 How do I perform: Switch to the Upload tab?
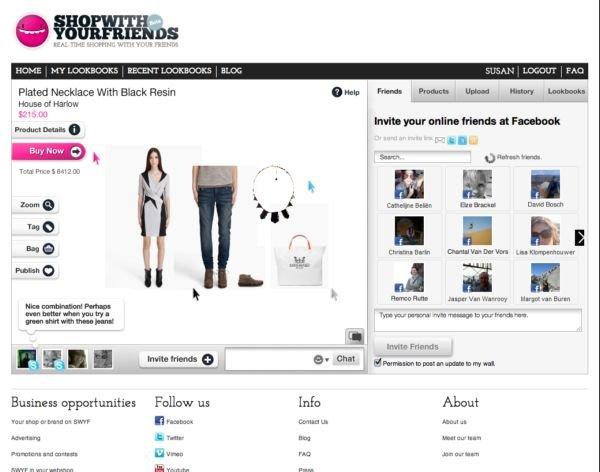tap(477, 91)
